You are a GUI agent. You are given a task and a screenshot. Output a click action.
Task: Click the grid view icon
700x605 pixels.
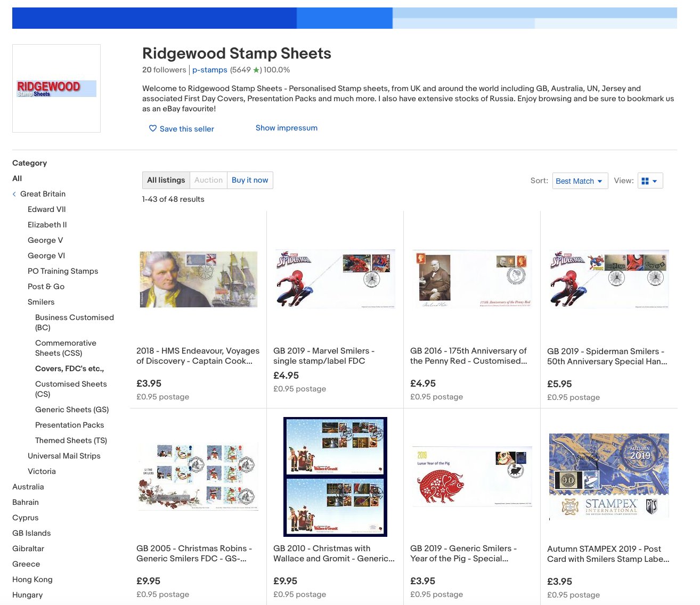645,181
